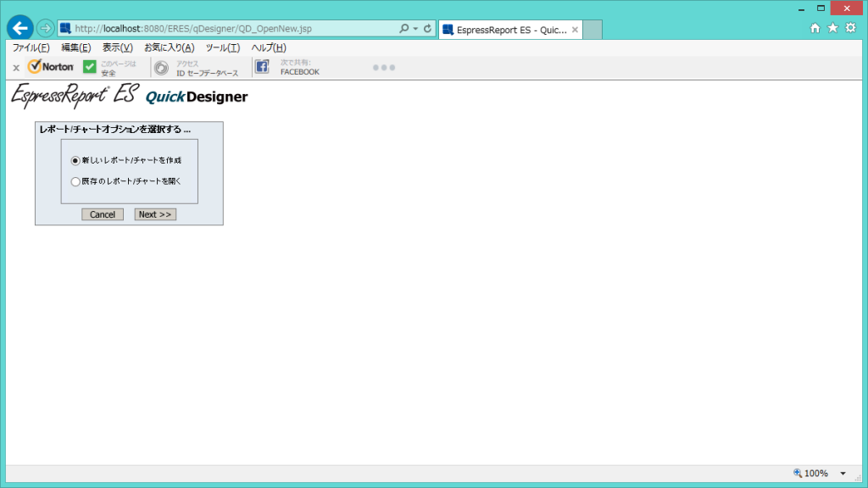The image size is (868, 488).
Task: Open the zoom level dropdown arrow
Action: [843, 474]
